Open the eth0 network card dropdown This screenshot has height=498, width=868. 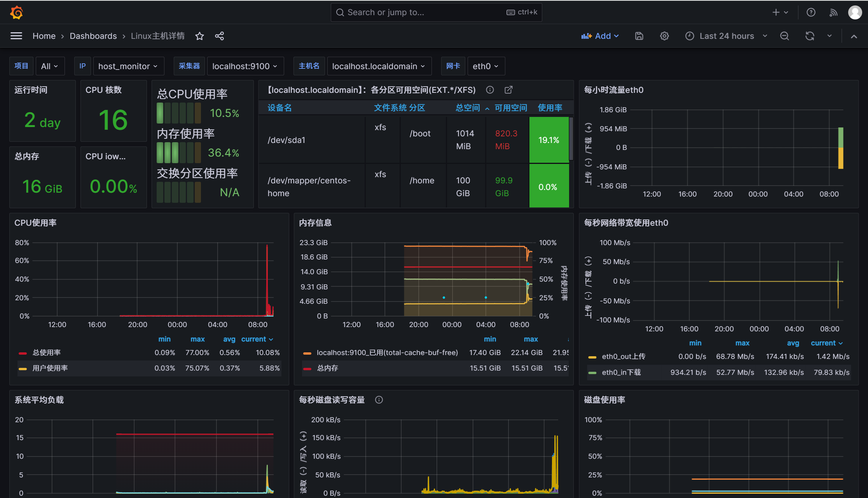pyautogui.click(x=486, y=66)
